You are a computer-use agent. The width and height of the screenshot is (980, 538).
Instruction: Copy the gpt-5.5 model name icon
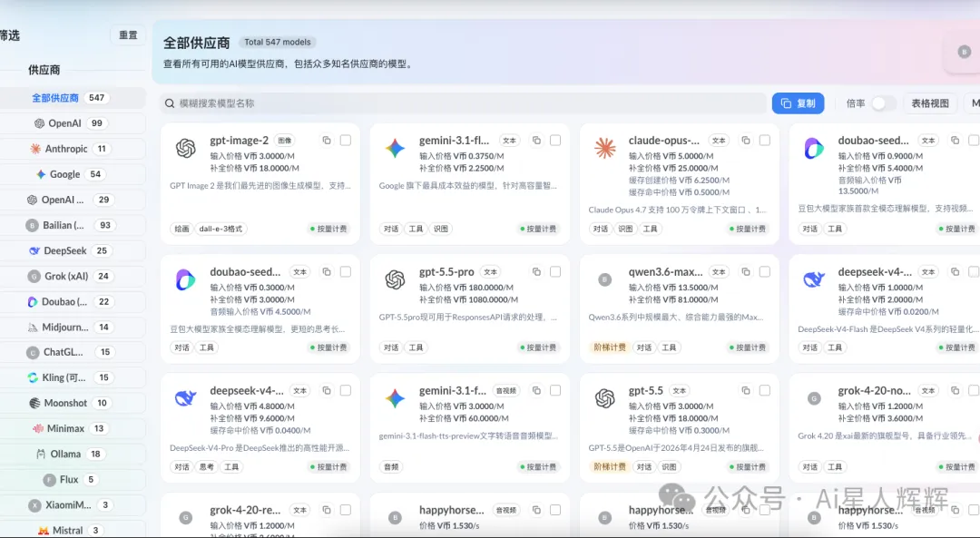click(746, 390)
